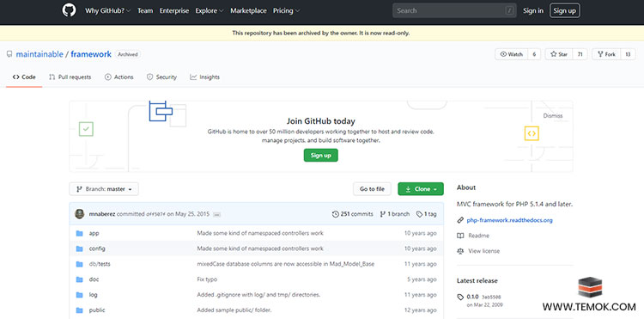
Task: Click the Sign in link
Action: pos(533,10)
